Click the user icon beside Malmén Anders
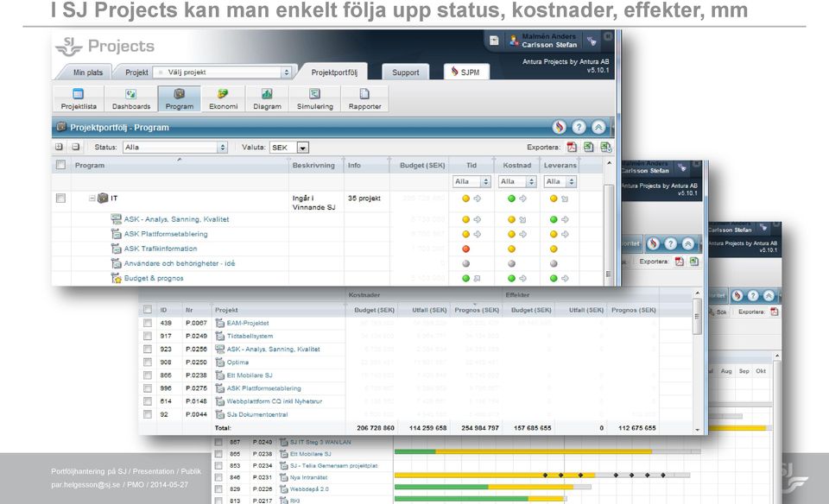This screenshot has height=504, width=829. pos(513,41)
